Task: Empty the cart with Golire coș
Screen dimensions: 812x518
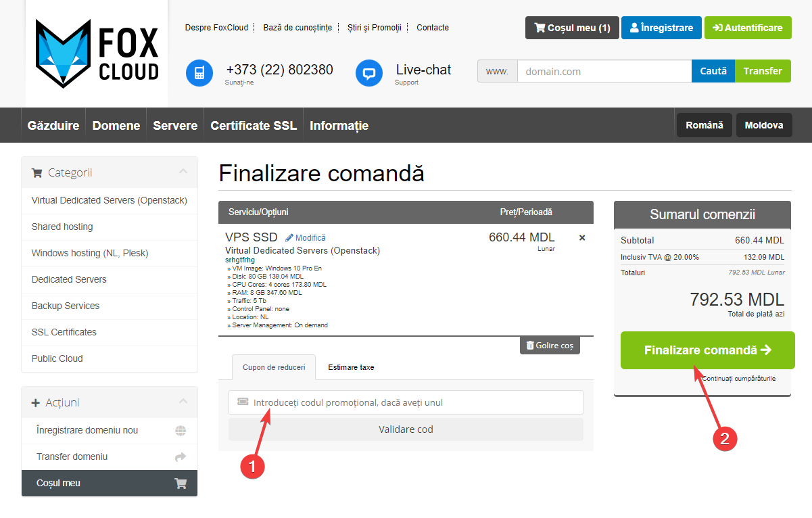Action: point(550,346)
